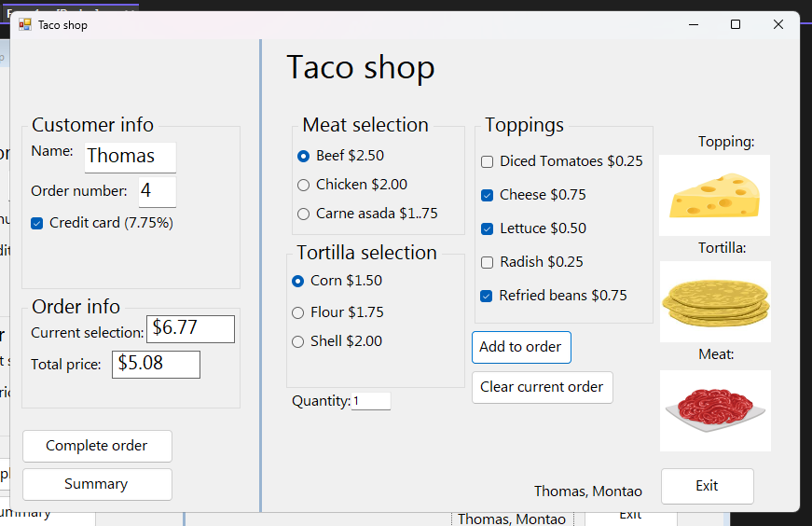
Task: Pick the Shell $2.00 tortilla option
Action: pos(298,341)
